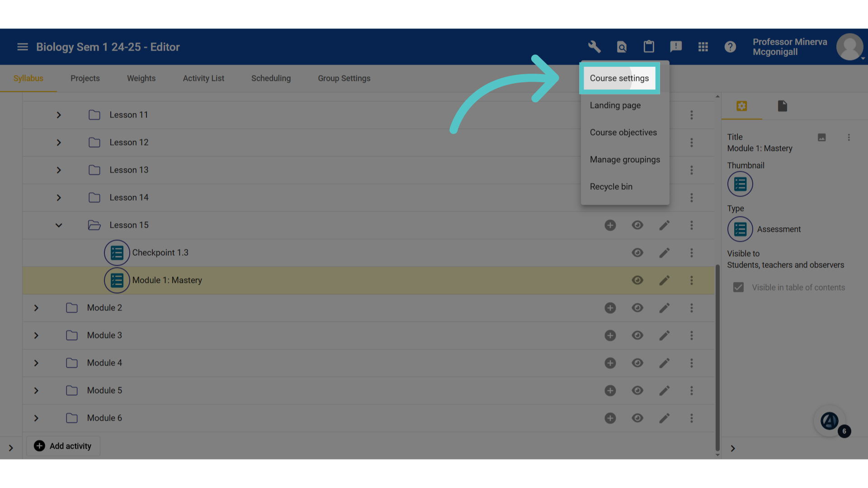Click the clipboard icon in header
The height and width of the screenshot is (488, 868).
(649, 47)
